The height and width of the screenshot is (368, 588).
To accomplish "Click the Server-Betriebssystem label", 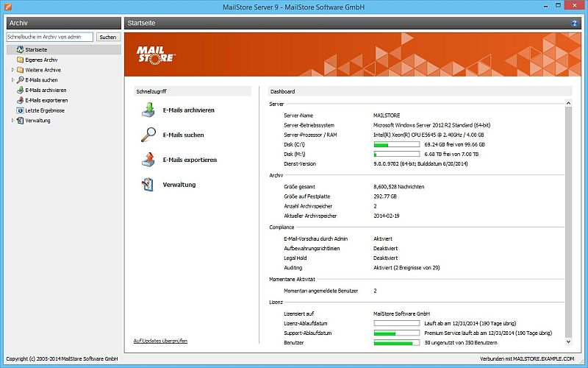I will pyautogui.click(x=309, y=125).
